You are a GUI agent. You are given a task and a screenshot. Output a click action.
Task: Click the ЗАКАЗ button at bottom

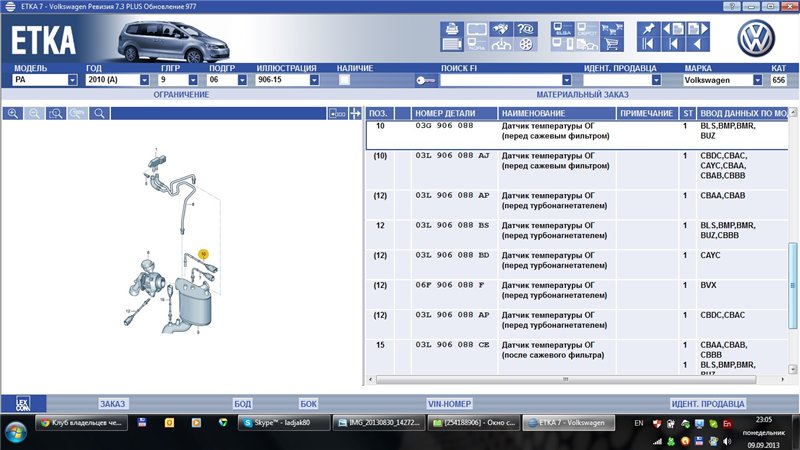pyautogui.click(x=112, y=404)
